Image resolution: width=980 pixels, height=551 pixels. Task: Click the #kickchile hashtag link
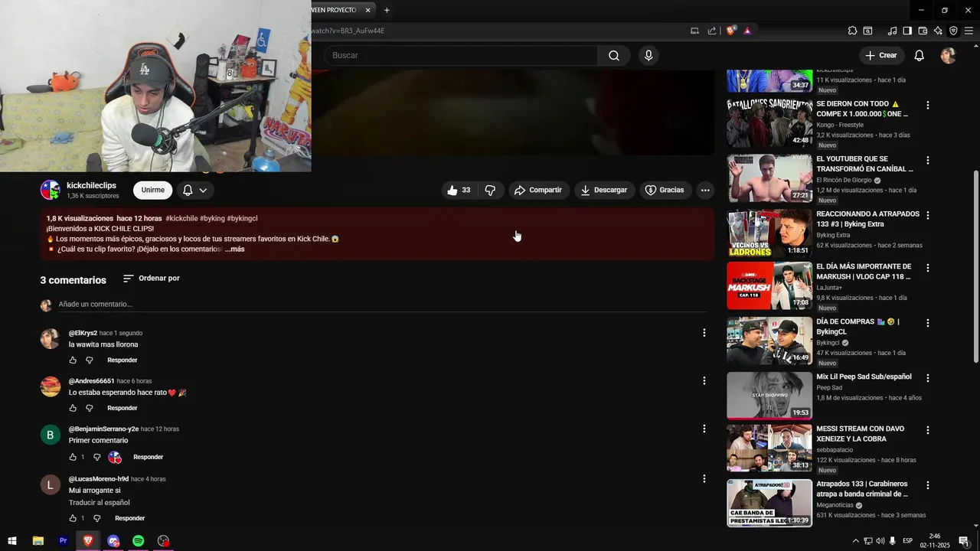(x=181, y=218)
